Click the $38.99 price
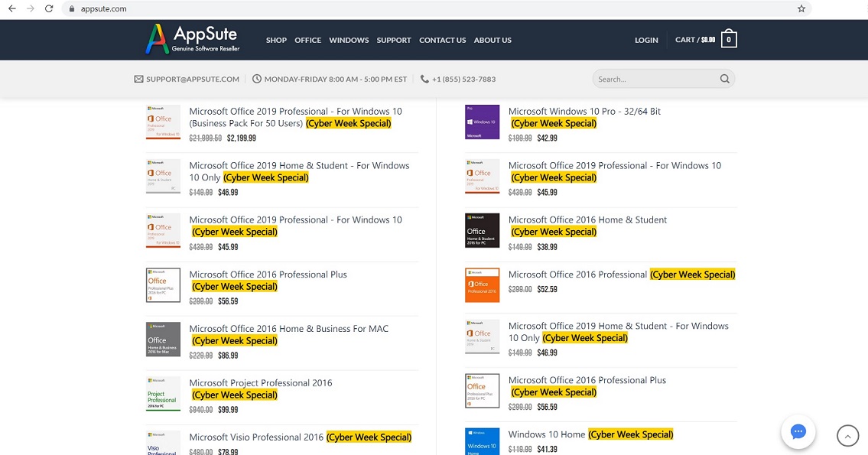This screenshot has width=868, height=455. click(548, 247)
